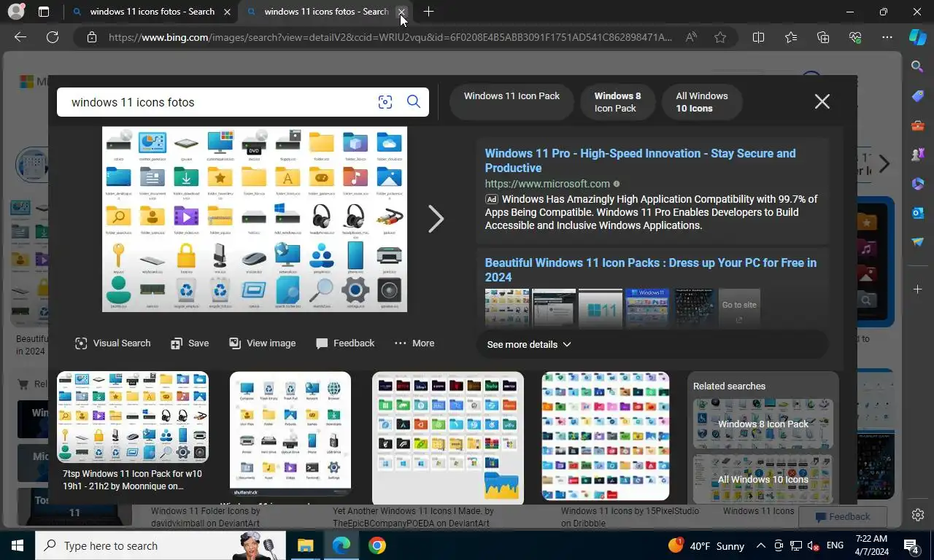Open the muted volume tray icon
Screen dimensions: 934x560
tap(813, 545)
